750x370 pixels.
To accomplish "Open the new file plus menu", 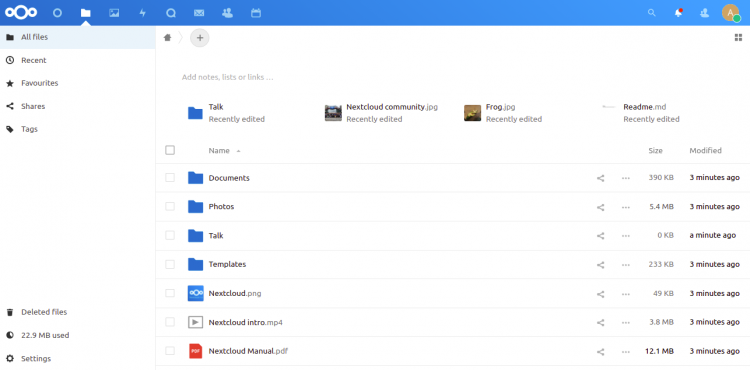I will coord(200,38).
